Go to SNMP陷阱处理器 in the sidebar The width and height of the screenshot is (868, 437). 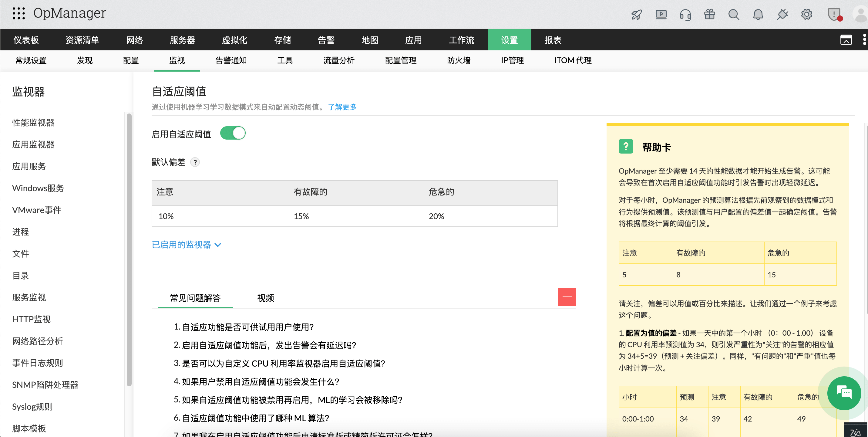[45, 385]
